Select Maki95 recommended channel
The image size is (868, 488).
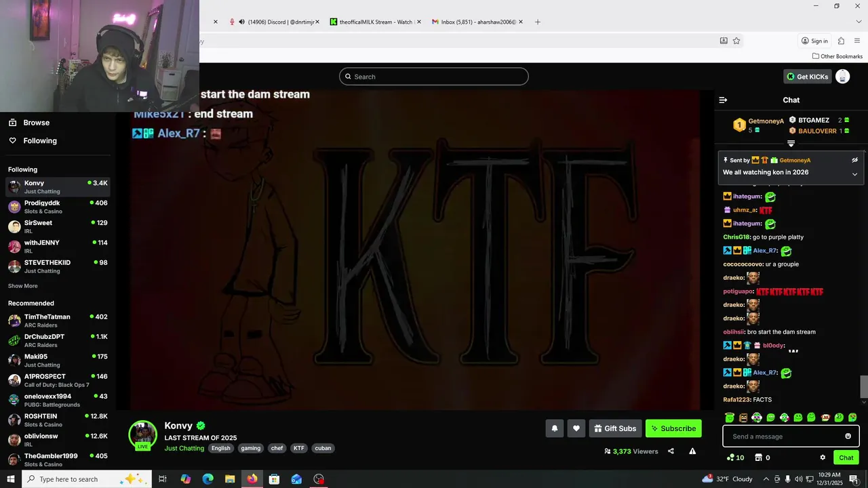tap(58, 361)
